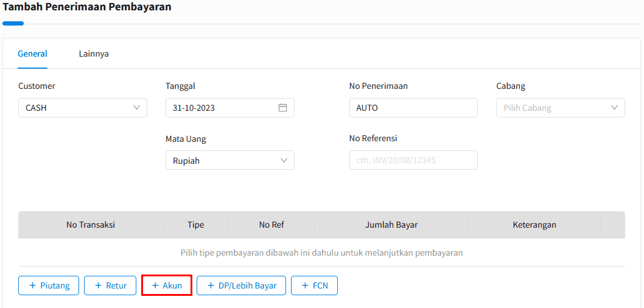The height and width of the screenshot is (308, 644).
Task: Click the Keterangan column header
Action: (x=534, y=225)
